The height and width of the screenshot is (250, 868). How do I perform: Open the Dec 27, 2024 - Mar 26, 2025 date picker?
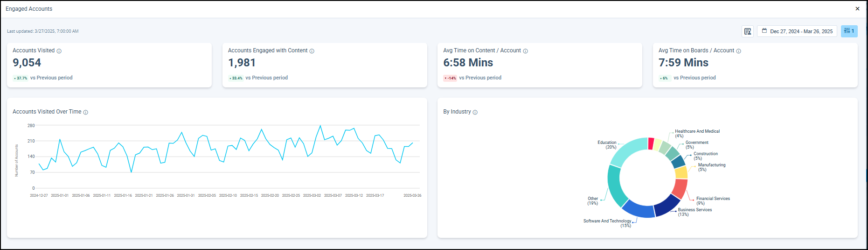point(797,31)
